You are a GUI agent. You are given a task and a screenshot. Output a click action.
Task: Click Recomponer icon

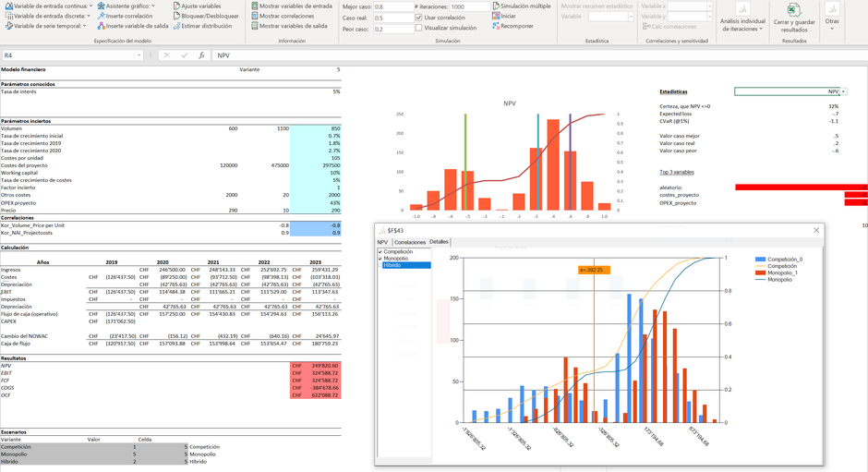pos(496,26)
